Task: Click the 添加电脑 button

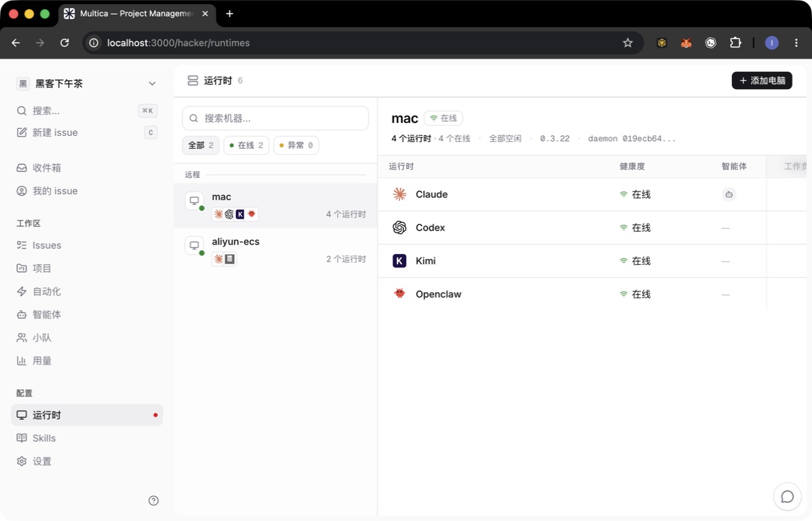Action: (x=762, y=80)
